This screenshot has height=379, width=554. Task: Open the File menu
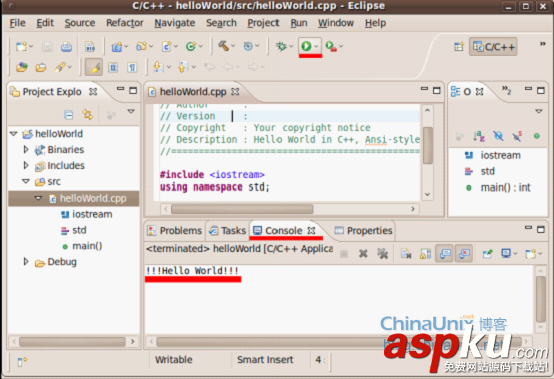tap(17, 23)
